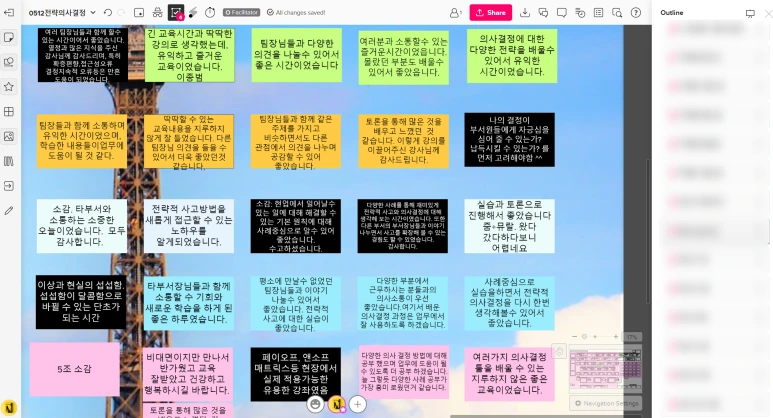This screenshot has width=773, height=418.
Task: Select black sticky '이상과 현실의 섭섭함'
Action: tap(81, 302)
